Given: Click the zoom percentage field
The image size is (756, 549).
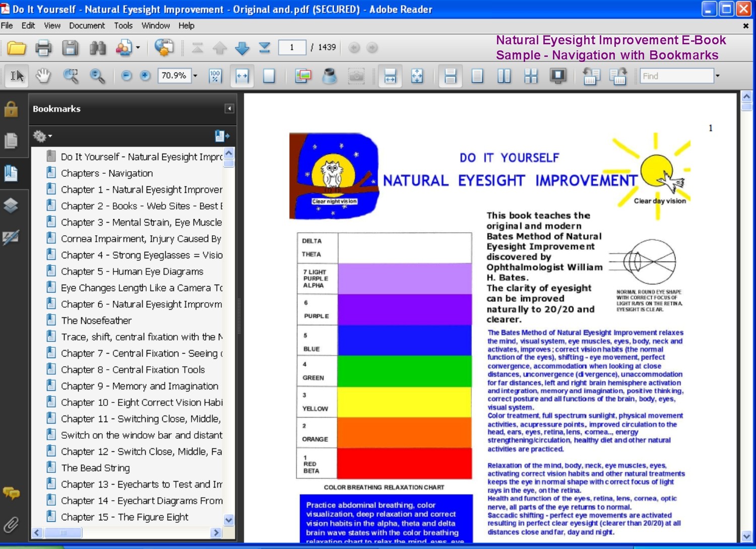Looking at the screenshot, I should (x=174, y=76).
